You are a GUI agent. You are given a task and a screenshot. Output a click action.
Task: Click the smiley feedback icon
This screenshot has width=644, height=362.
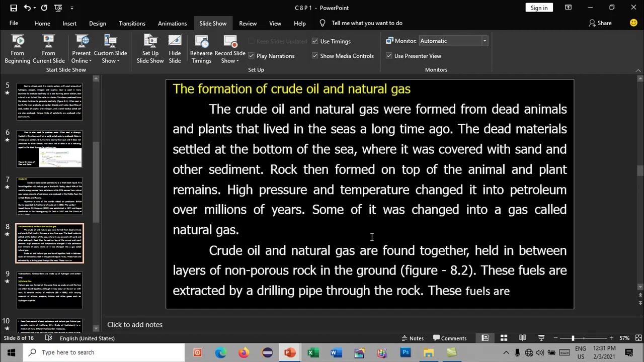point(633,23)
